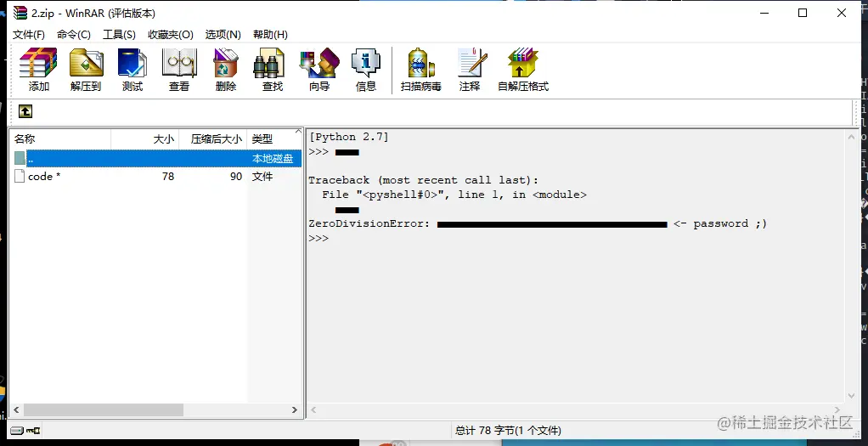Viewport: 868px width, 446px height.
Task: Click the '文件' type cell of code
Action: (x=262, y=176)
